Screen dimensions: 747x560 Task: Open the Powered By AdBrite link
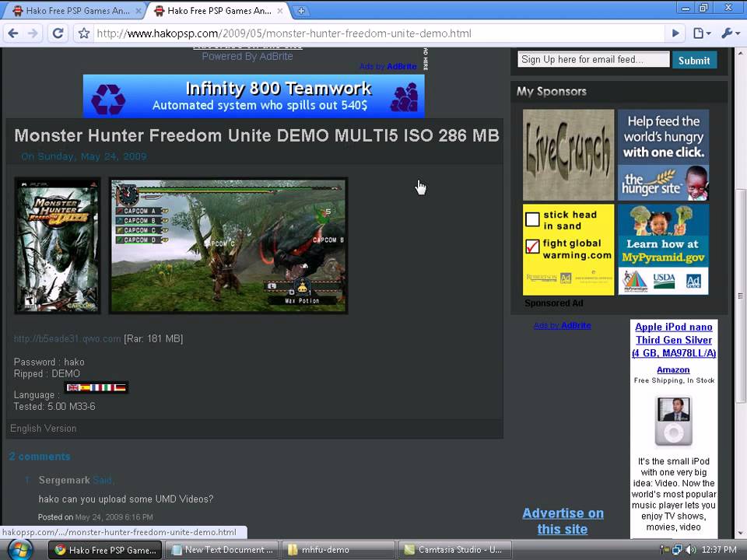(x=247, y=56)
